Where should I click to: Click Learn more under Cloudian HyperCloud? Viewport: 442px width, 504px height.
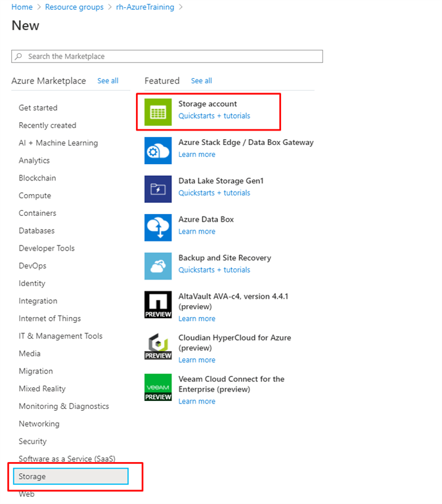[x=197, y=360]
